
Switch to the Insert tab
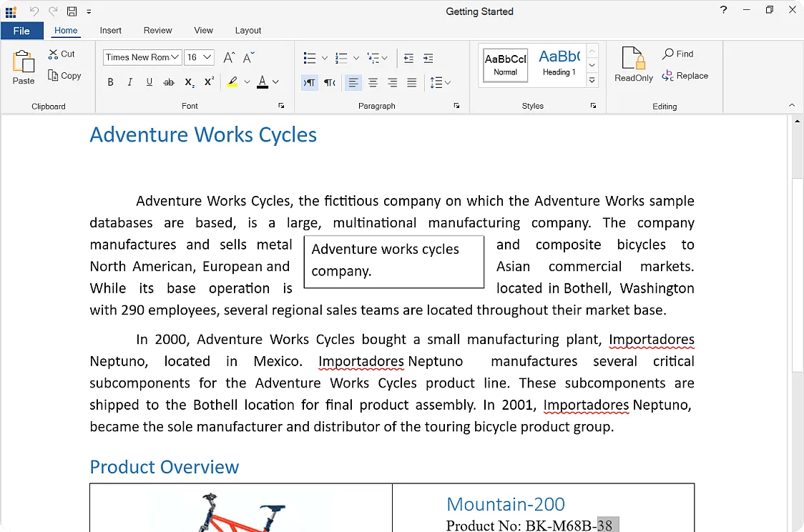pos(111,30)
